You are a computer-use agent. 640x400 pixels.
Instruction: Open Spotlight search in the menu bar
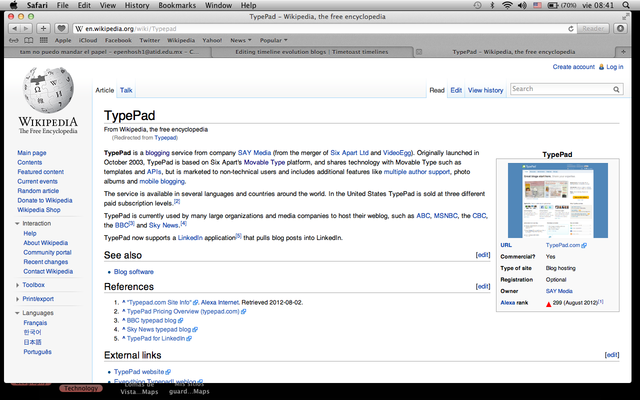[x=626, y=5]
